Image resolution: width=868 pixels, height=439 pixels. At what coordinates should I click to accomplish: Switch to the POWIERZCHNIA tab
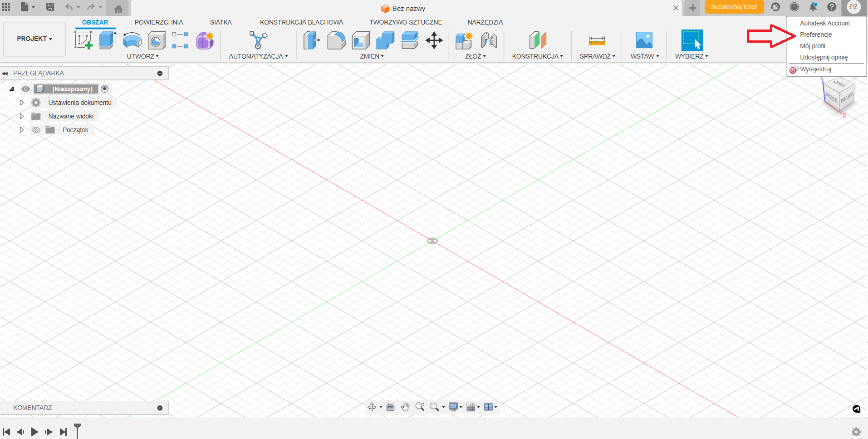tap(158, 22)
